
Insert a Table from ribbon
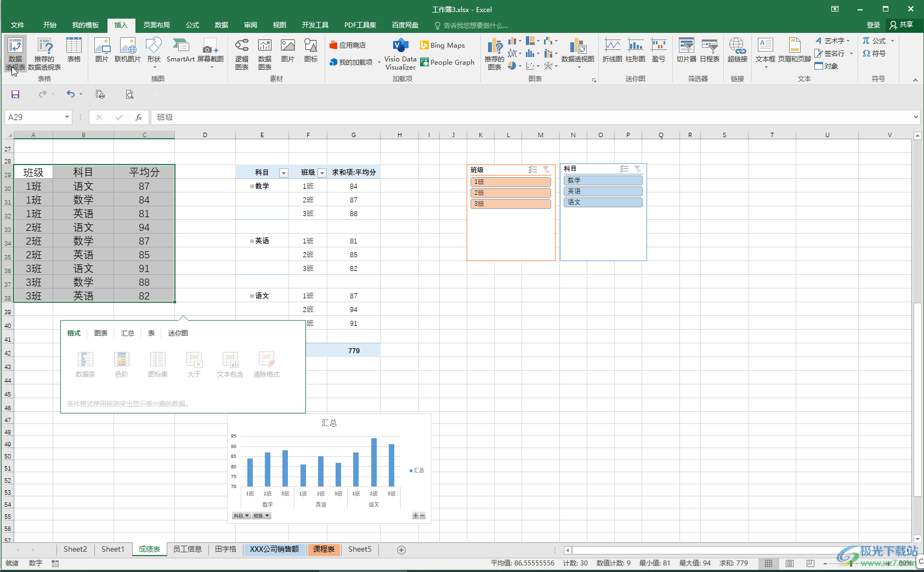click(74, 50)
